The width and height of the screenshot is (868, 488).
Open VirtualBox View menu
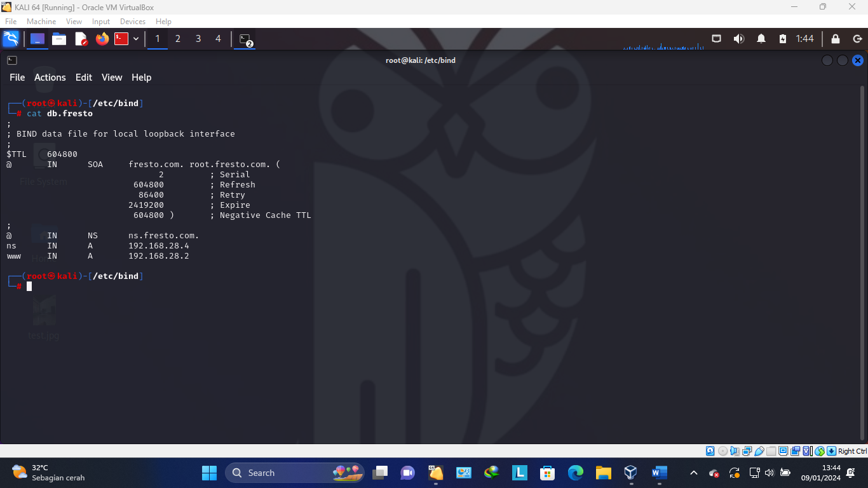[x=74, y=22]
